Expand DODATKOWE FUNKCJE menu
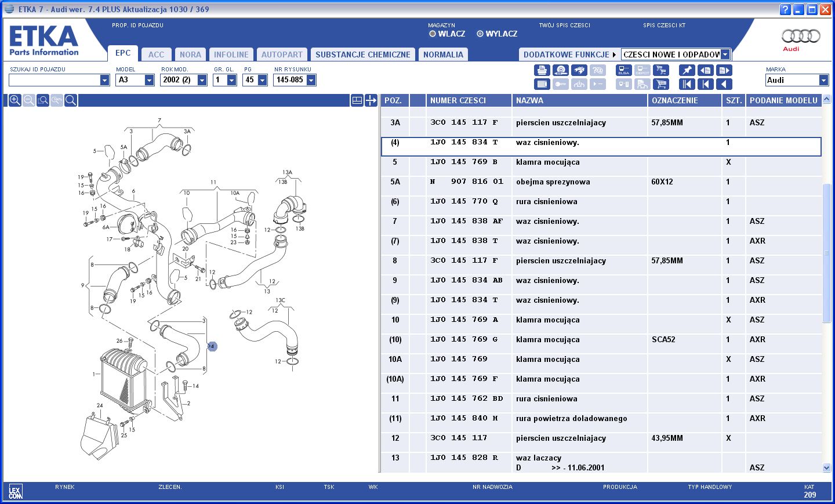 point(569,55)
